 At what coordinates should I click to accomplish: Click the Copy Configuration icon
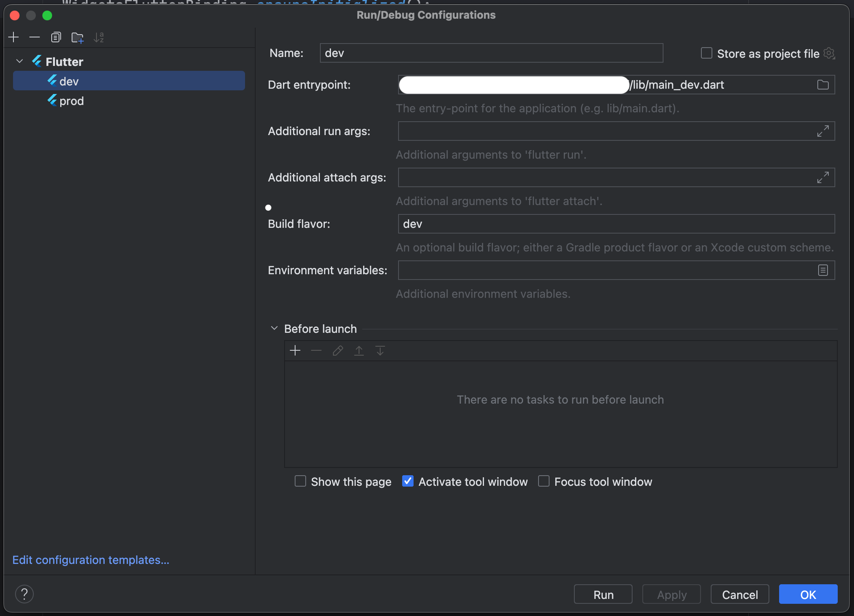[56, 37]
